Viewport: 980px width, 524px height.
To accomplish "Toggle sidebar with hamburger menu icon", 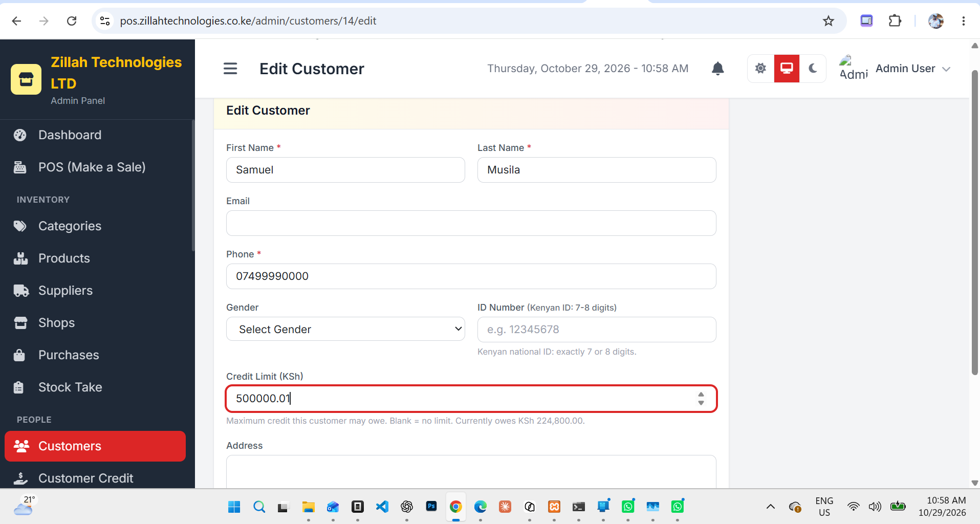I will coord(230,69).
